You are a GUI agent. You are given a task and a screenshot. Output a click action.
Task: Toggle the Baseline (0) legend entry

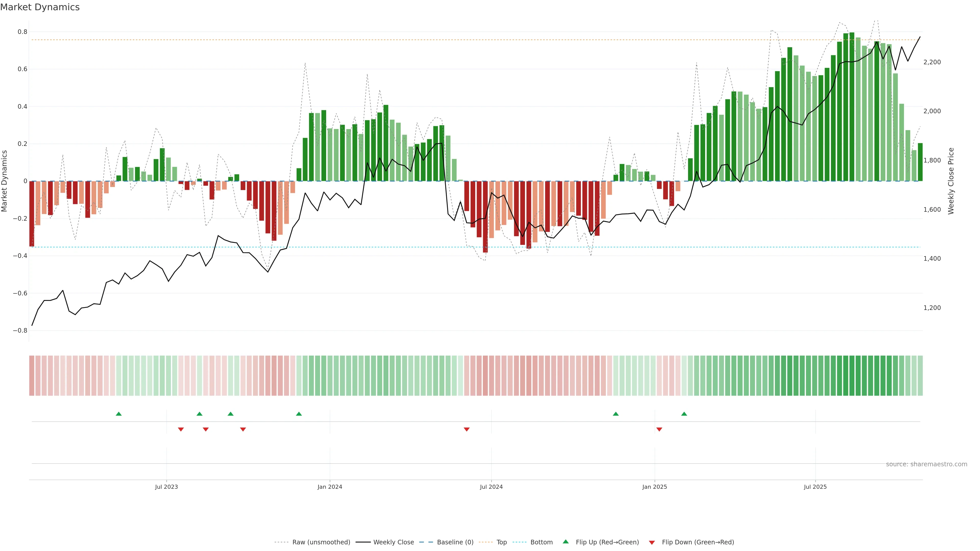pos(455,542)
